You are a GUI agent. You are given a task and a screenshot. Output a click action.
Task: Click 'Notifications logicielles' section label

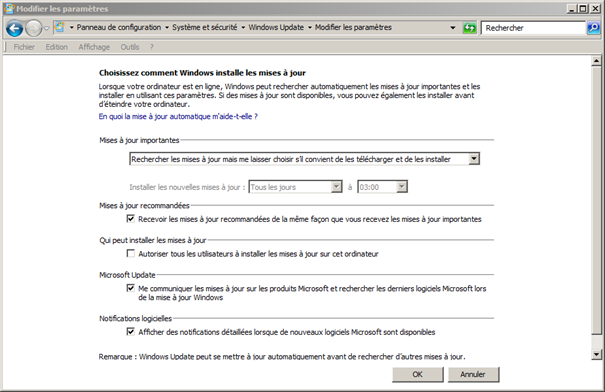[x=135, y=318]
